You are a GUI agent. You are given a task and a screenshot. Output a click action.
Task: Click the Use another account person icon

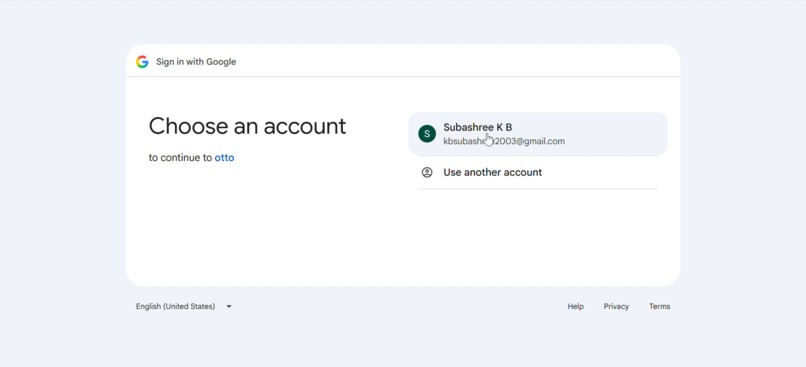tap(427, 172)
